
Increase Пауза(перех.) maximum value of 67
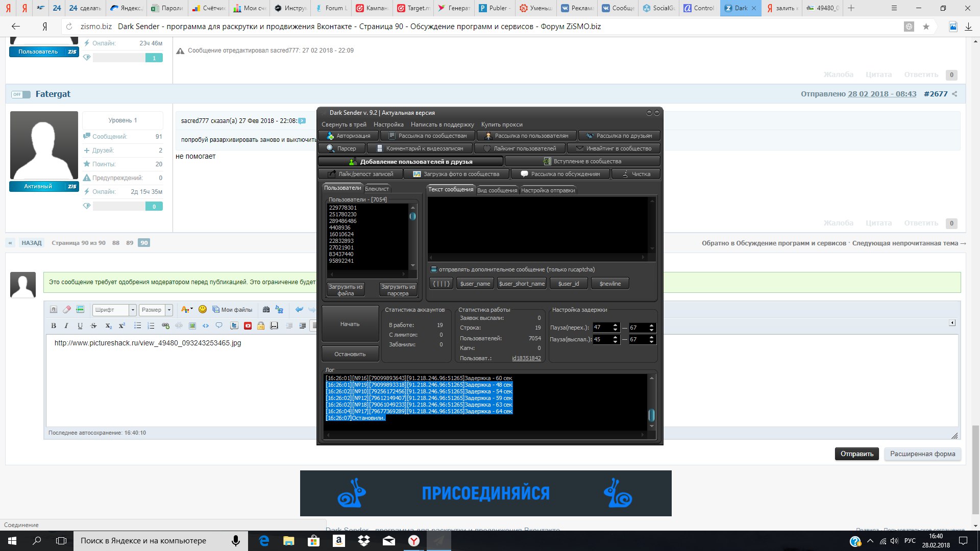[651, 325]
